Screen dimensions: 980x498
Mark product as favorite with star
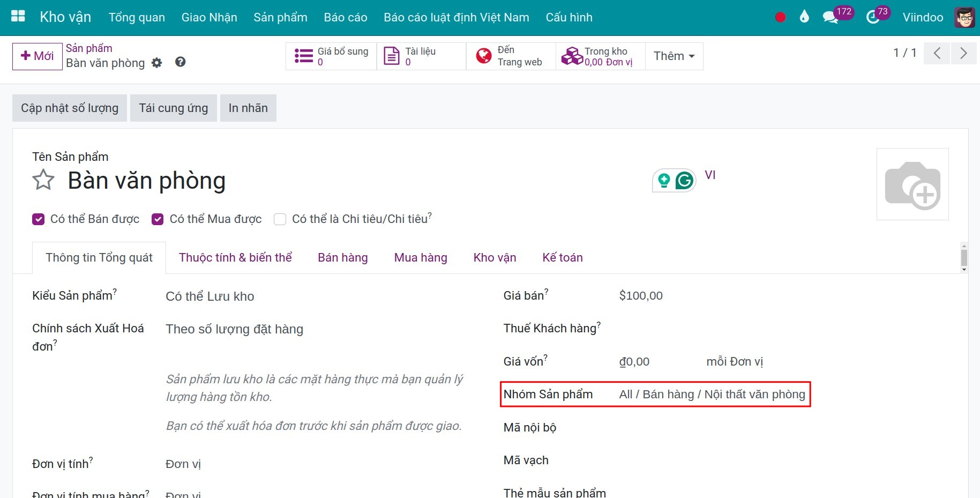(43, 180)
